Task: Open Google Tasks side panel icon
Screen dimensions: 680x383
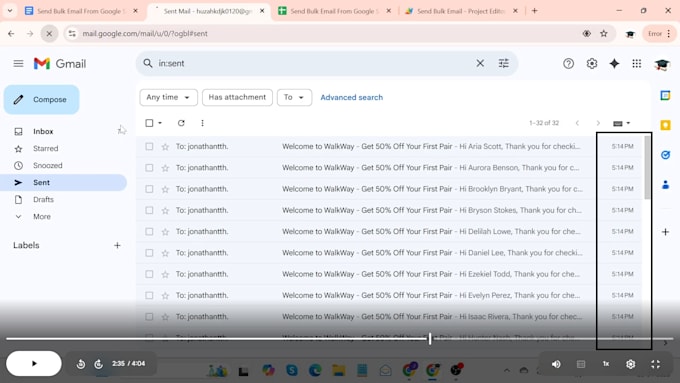Action: 665,155
